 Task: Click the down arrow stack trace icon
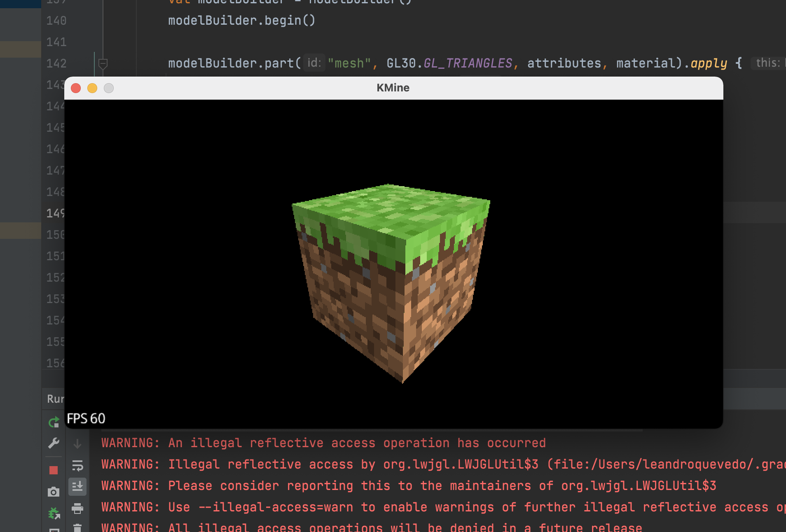pyautogui.click(x=77, y=444)
